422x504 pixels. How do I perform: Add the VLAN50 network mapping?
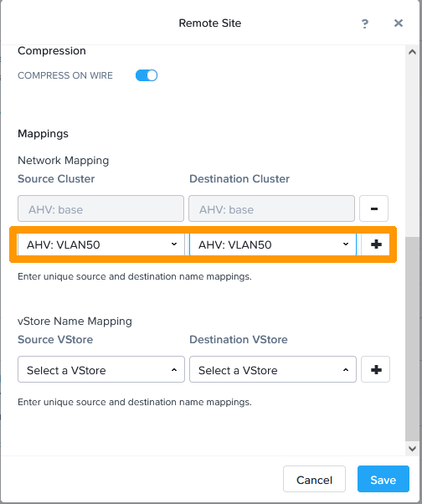376,244
